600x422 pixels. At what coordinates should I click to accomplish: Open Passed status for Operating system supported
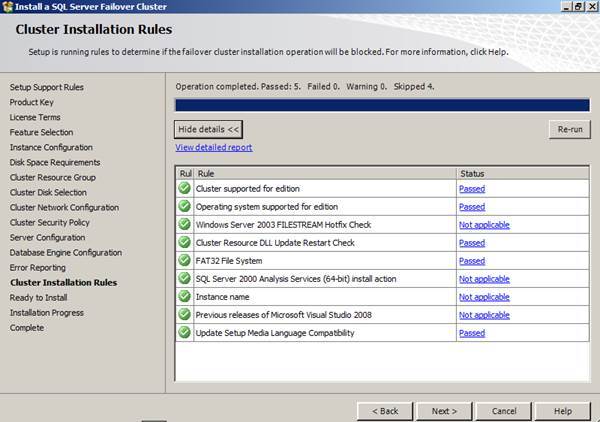tap(472, 207)
